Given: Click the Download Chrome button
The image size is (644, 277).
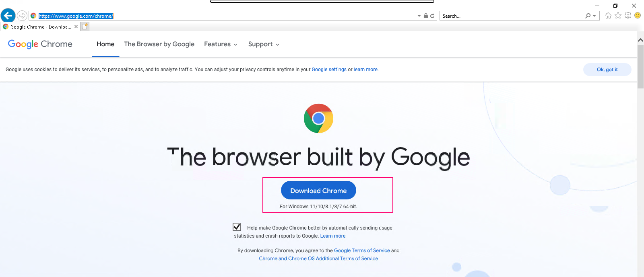Looking at the screenshot, I should [x=318, y=190].
